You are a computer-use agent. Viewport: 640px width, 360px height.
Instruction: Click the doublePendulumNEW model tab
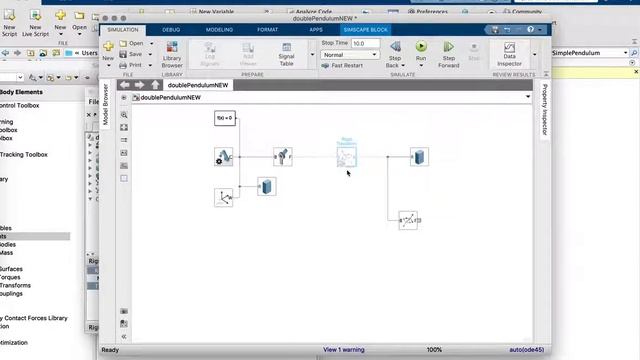pyautogui.click(x=198, y=85)
